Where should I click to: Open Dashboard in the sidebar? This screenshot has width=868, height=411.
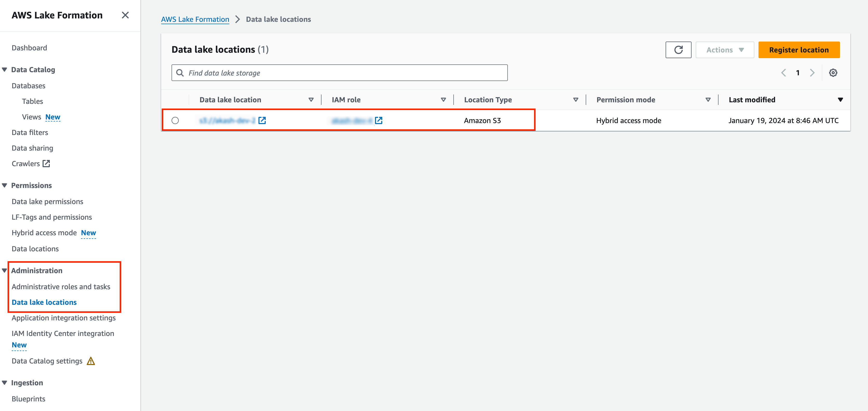pyautogui.click(x=29, y=48)
